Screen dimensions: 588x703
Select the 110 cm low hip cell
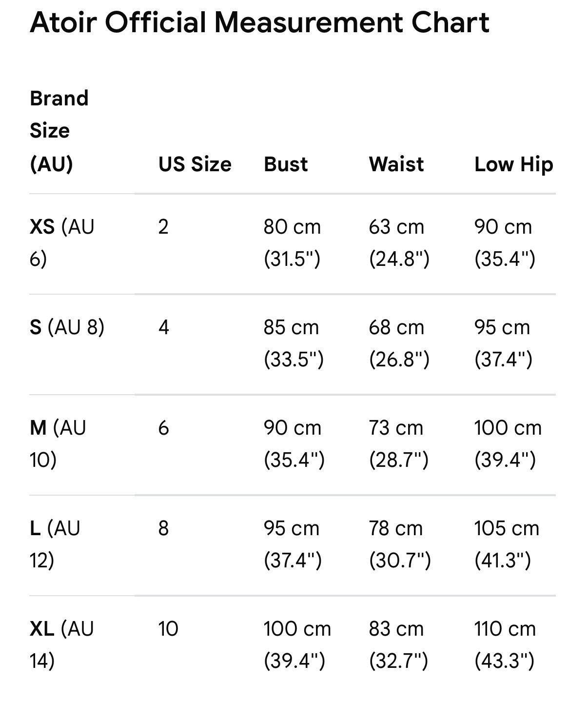pyautogui.click(x=505, y=644)
